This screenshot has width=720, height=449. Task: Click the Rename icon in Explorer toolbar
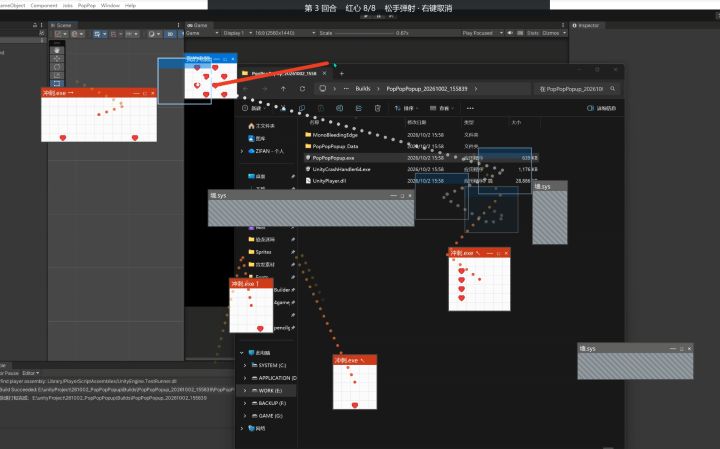click(340, 108)
